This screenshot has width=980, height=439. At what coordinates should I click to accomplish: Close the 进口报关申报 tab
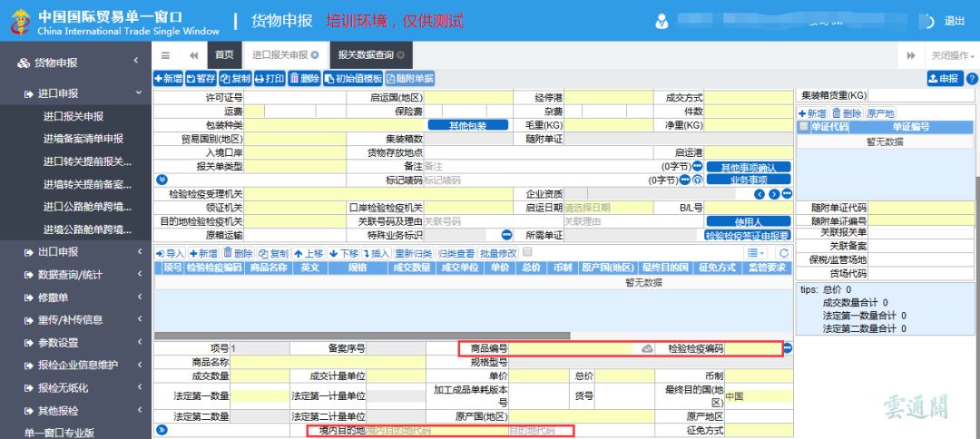(x=315, y=55)
